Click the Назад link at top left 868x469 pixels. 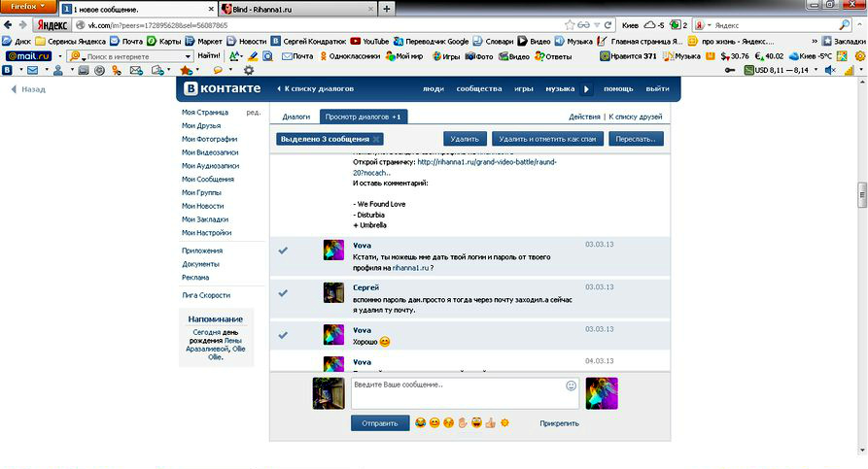tap(28, 89)
